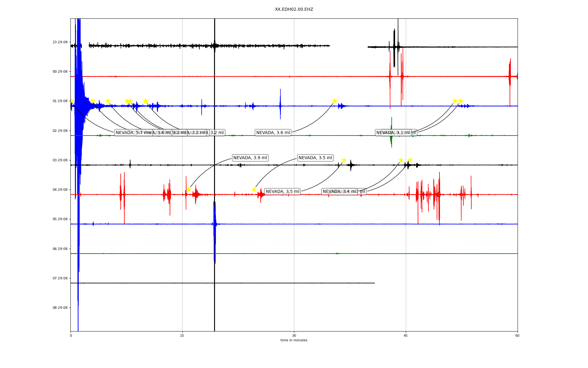Screen dimensions: 588x368
Task: Click the NEVADA, 3.4 ml annotation label
Action: pos(339,192)
